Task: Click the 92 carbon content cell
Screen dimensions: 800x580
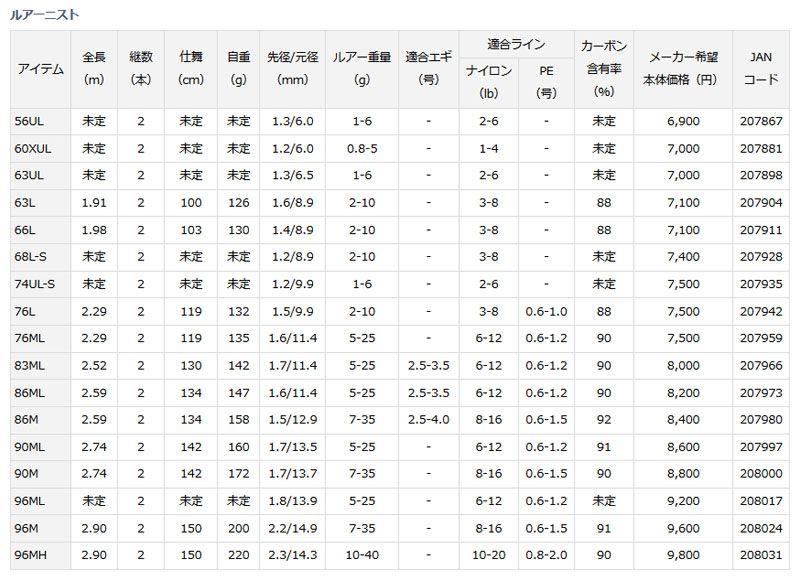Action: pyautogui.click(x=604, y=420)
